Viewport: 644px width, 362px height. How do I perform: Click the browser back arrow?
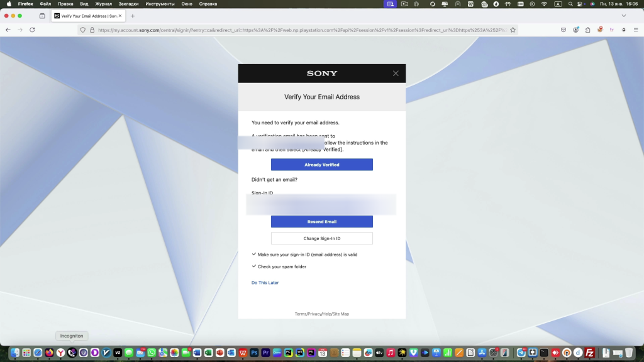point(8,30)
